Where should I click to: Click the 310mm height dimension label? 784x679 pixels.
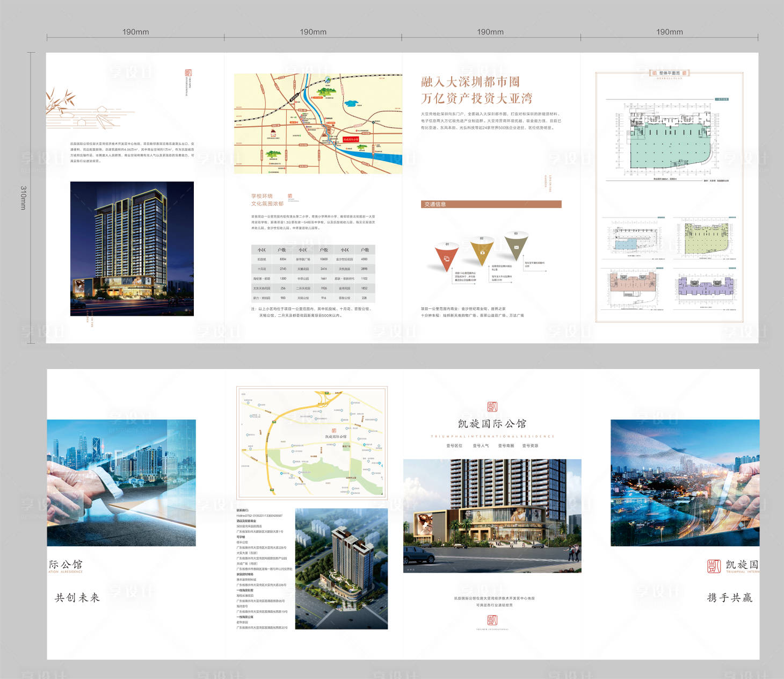point(23,198)
